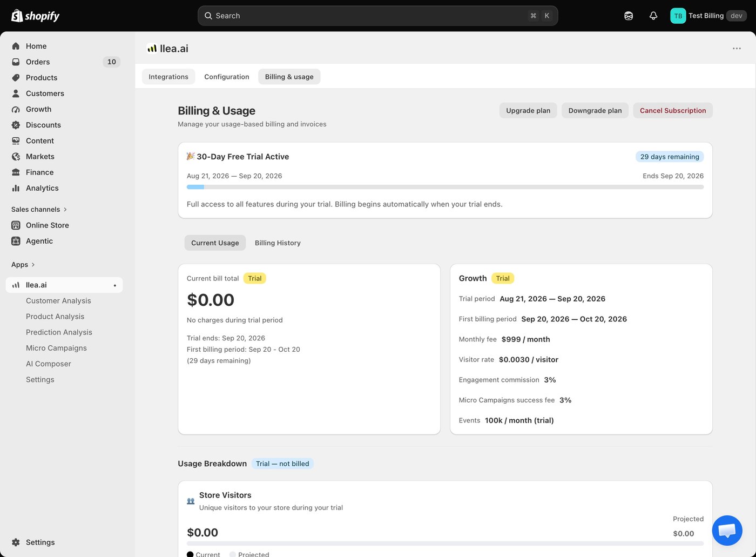Click the 29 days remaining badge

[x=670, y=157]
